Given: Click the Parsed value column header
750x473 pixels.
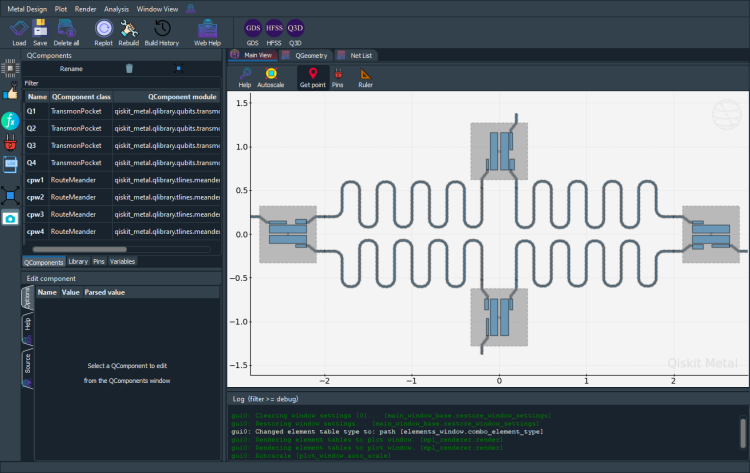Looking at the screenshot, I should point(104,292).
